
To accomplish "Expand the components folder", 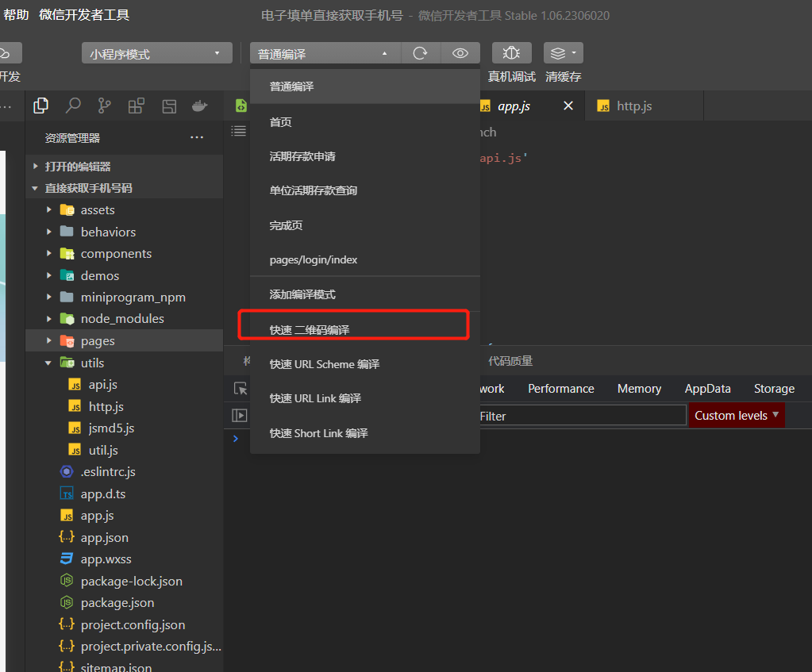I will point(125,254).
